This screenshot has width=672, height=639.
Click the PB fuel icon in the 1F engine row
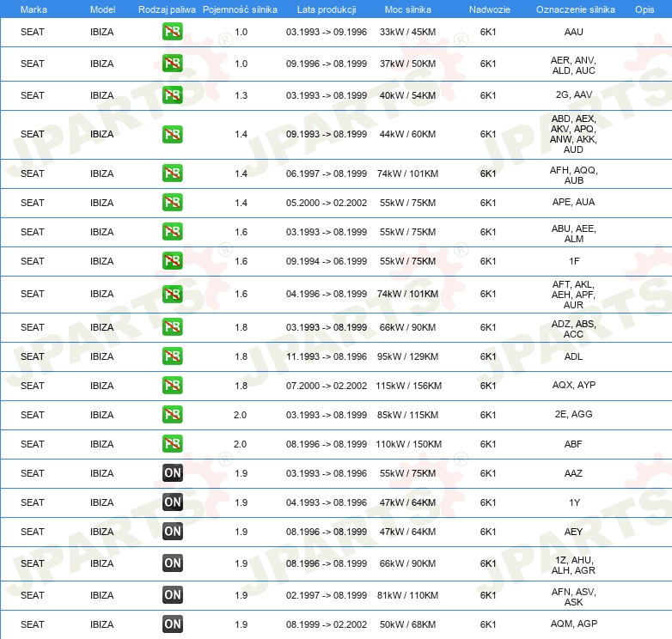tap(173, 261)
